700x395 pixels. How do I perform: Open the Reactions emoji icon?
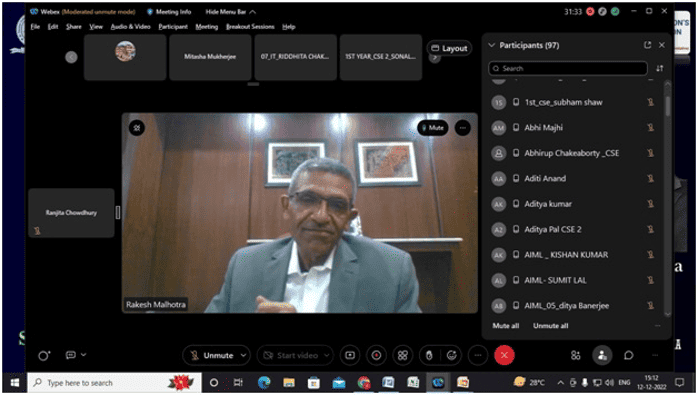451,356
